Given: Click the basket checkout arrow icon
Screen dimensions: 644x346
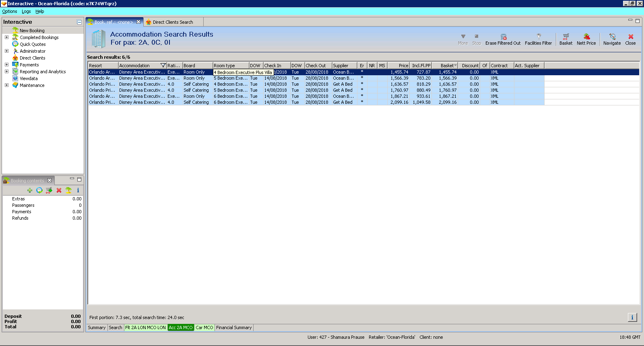Looking at the screenshot, I should coord(49,190).
